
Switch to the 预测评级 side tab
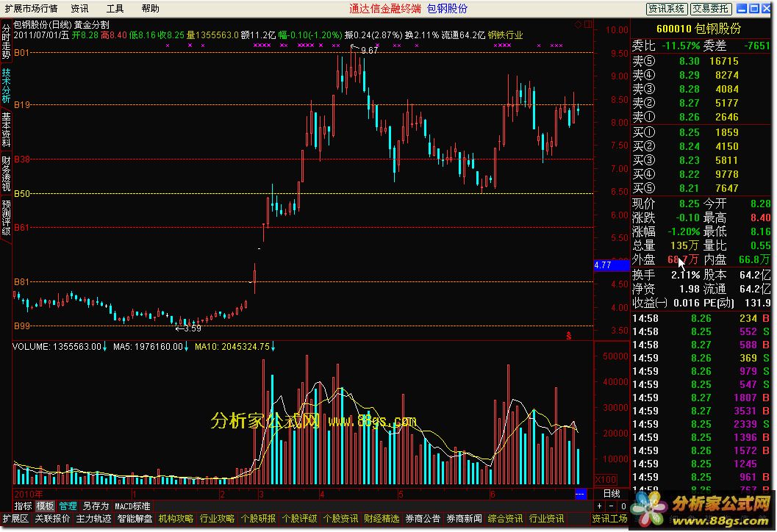coord(6,217)
